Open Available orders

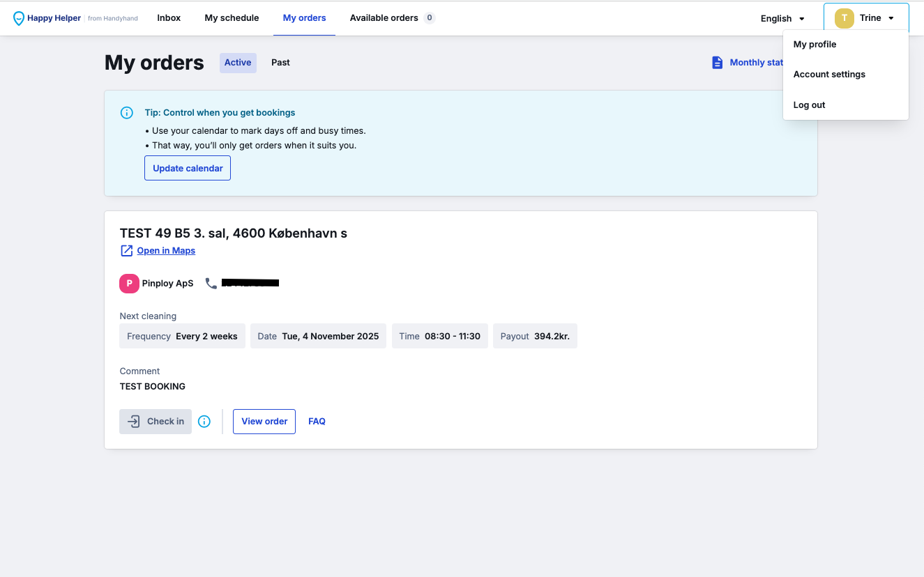[x=384, y=18]
